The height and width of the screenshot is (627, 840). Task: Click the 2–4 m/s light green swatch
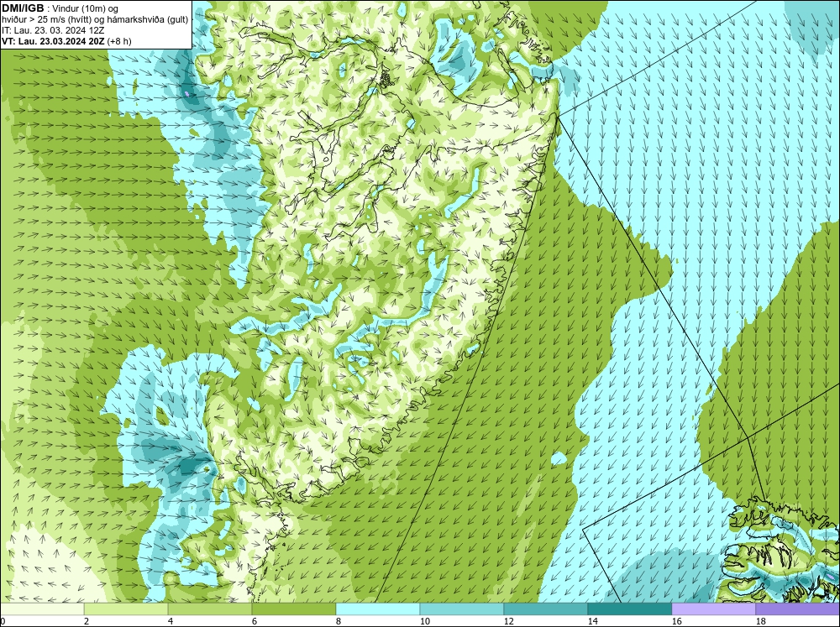(126, 609)
